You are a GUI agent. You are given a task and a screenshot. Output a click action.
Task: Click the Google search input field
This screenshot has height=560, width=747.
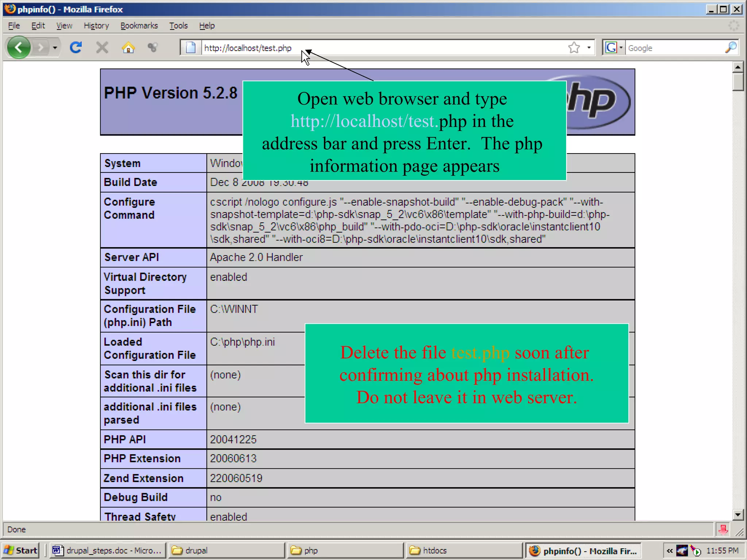tap(675, 48)
